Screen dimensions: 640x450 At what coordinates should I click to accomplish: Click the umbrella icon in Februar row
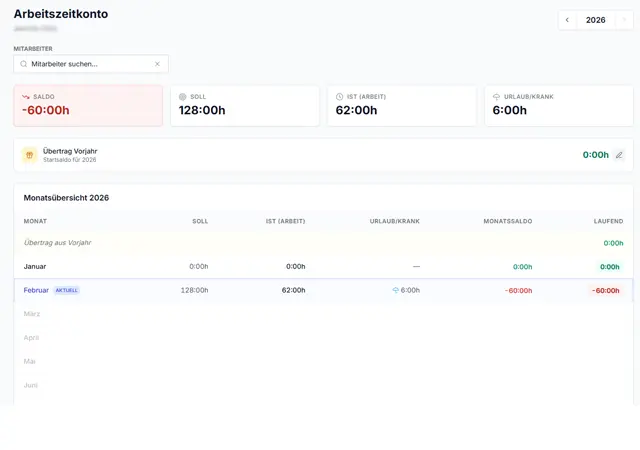pyautogui.click(x=396, y=290)
